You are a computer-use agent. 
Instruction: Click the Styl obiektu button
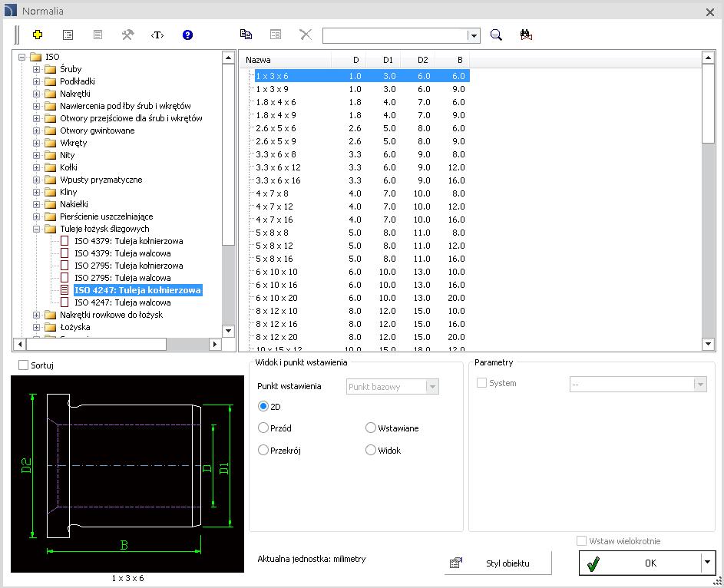498,563
